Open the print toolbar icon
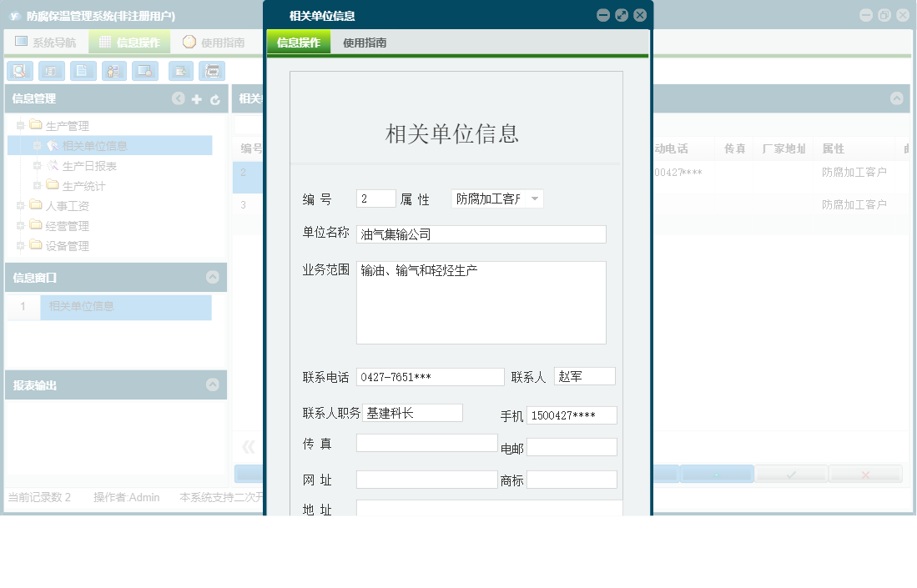The image size is (917, 588). (x=212, y=71)
